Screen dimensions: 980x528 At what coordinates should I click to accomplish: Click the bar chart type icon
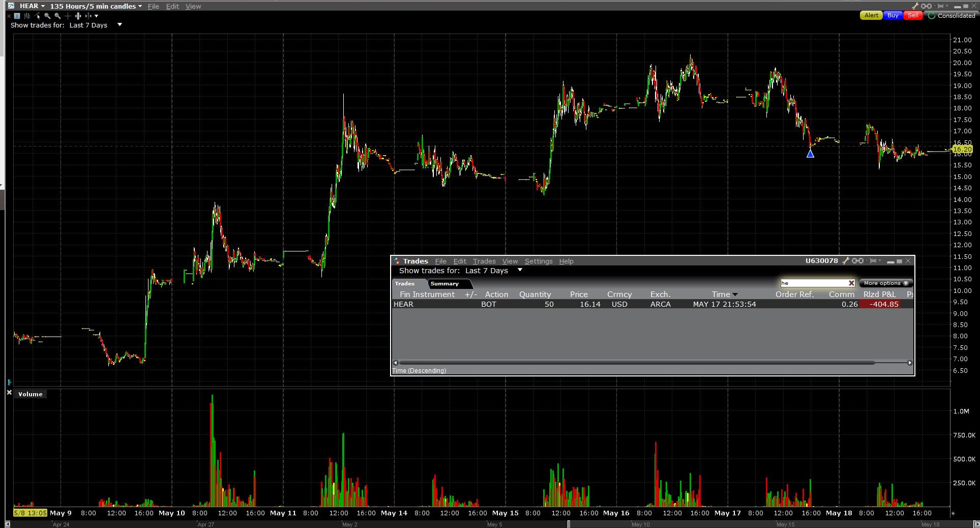[x=27, y=16]
